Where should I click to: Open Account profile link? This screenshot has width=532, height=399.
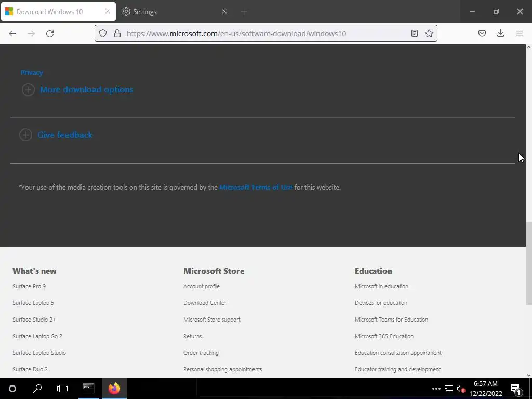click(202, 286)
